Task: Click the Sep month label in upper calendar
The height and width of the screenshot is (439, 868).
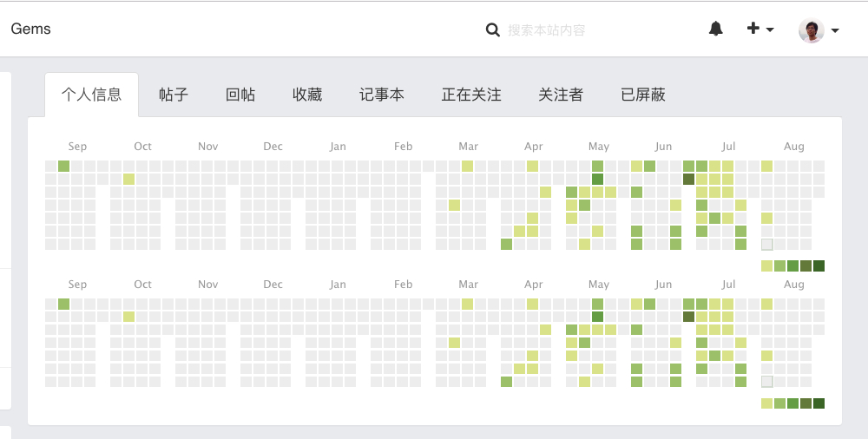Action: pyautogui.click(x=77, y=146)
